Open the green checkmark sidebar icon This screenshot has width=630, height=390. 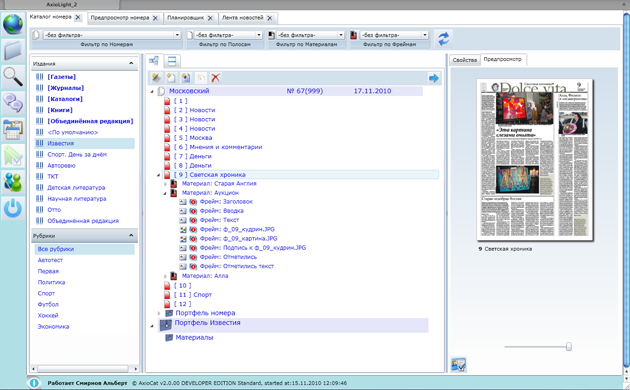coord(13,156)
